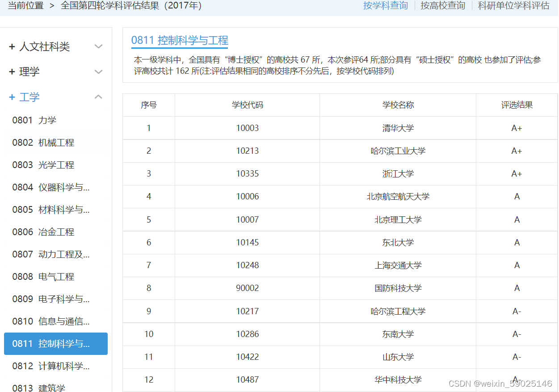Click school code 10007
This screenshot has height=392, width=559.
coord(248,220)
